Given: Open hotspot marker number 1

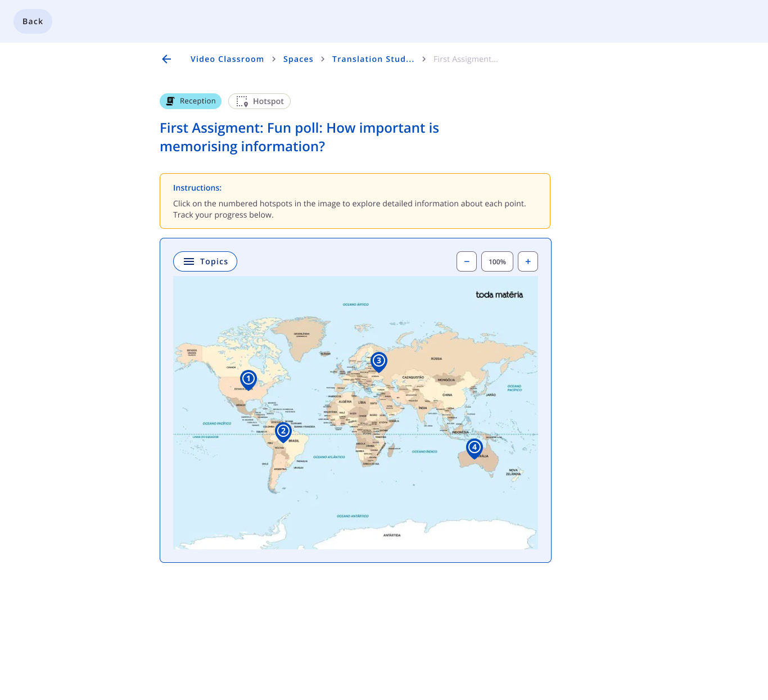Looking at the screenshot, I should pos(249,380).
